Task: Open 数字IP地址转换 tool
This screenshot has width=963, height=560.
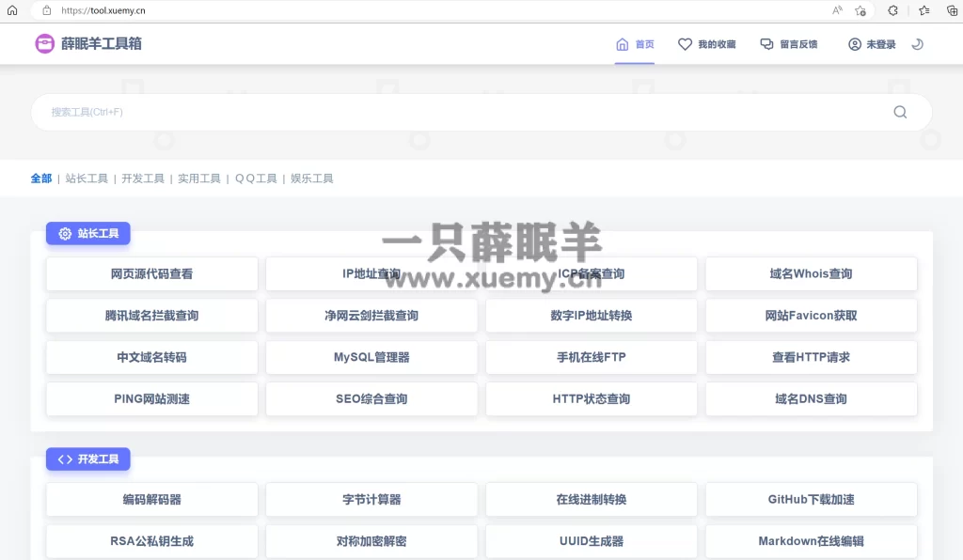Action: point(592,316)
